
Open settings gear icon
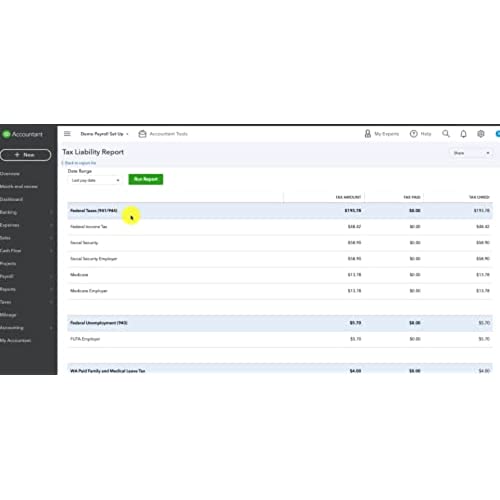[x=481, y=134]
